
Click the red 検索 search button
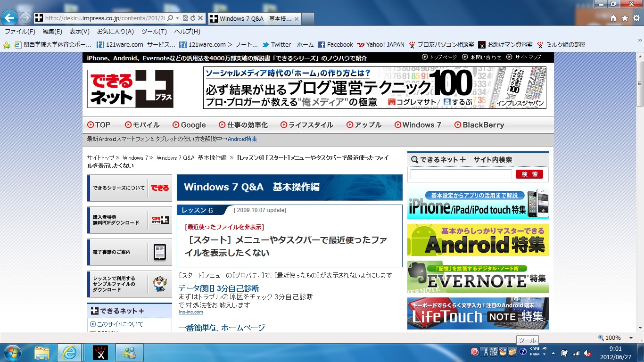pyautogui.click(x=529, y=174)
